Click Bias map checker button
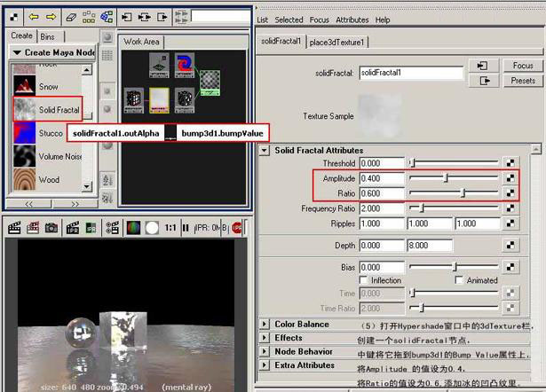The height and width of the screenshot is (392, 546). pyautogui.click(x=510, y=267)
